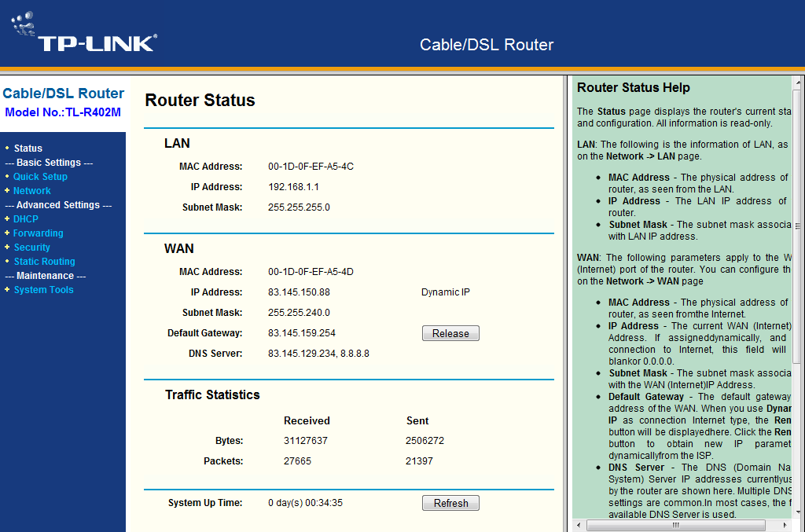Click the Packets row label
The height and width of the screenshot is (532, 805).
[223, 461]
